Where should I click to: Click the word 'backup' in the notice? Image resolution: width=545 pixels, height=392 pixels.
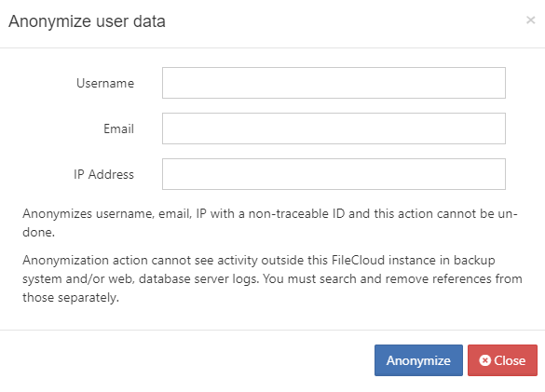pos(474,261)
